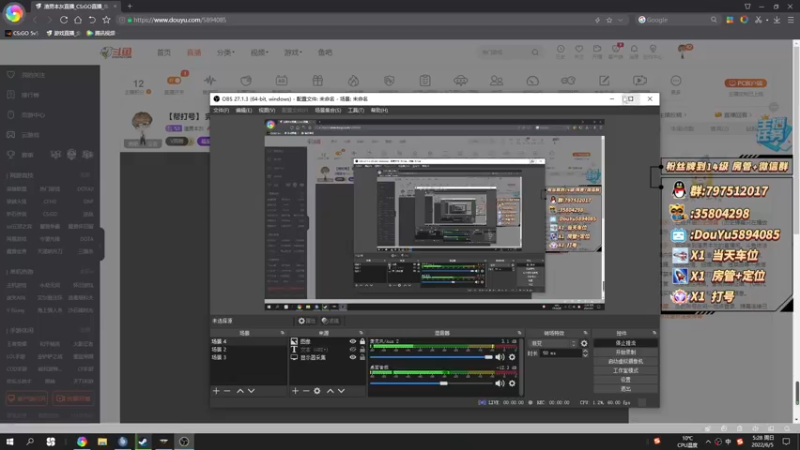The height and width of the screenshot is (450, 800).
Task: Open OBS 视图(V) menu
Action: click(x=267, y=110)
